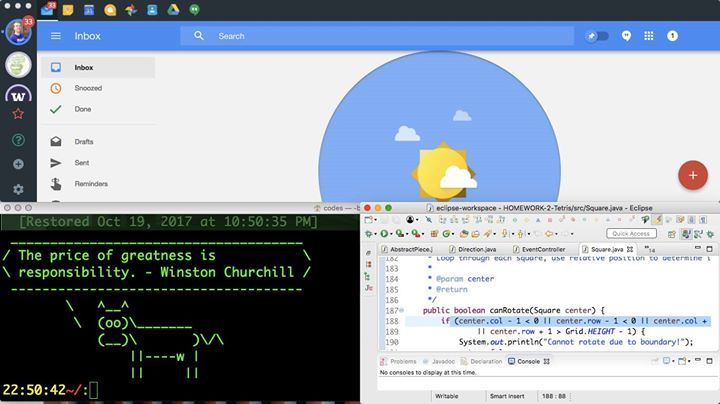
Task: Open the Run dropdown arrow in Eclipse
Action: [391, 234]
